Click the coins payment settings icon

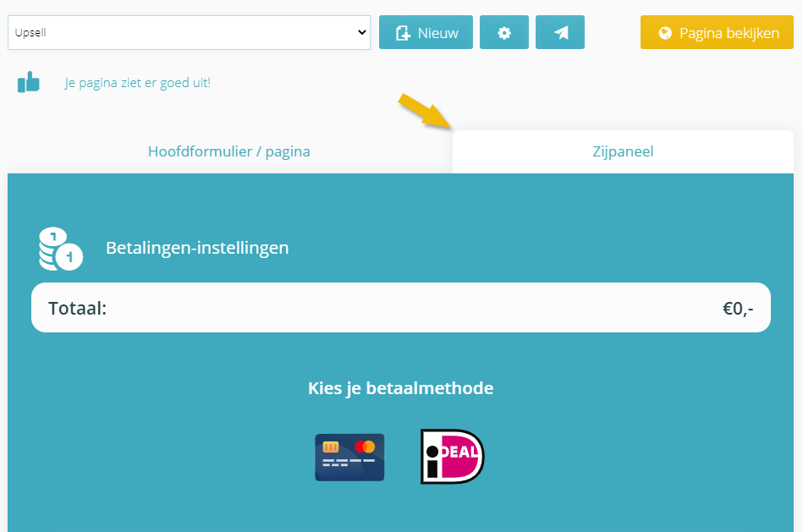60,249
